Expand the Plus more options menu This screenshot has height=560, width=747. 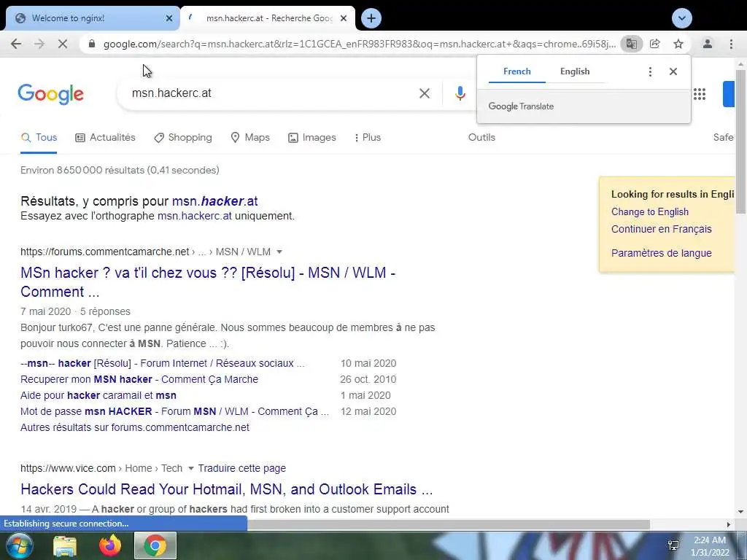click(368, 138)
